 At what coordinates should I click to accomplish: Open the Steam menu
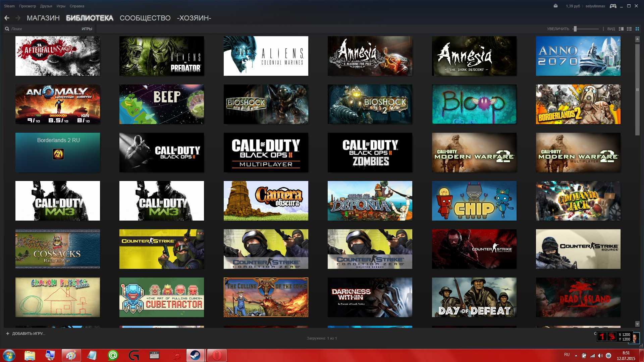coord(9,6)
